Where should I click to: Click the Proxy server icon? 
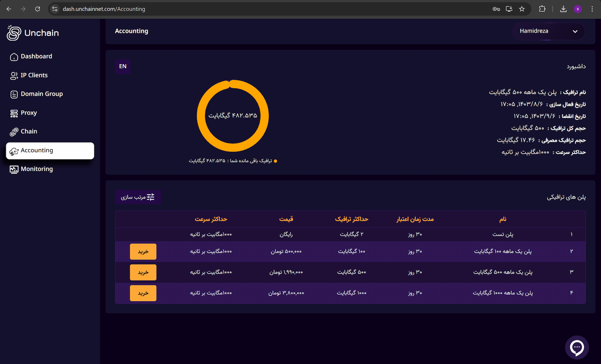tap(14, 113)
